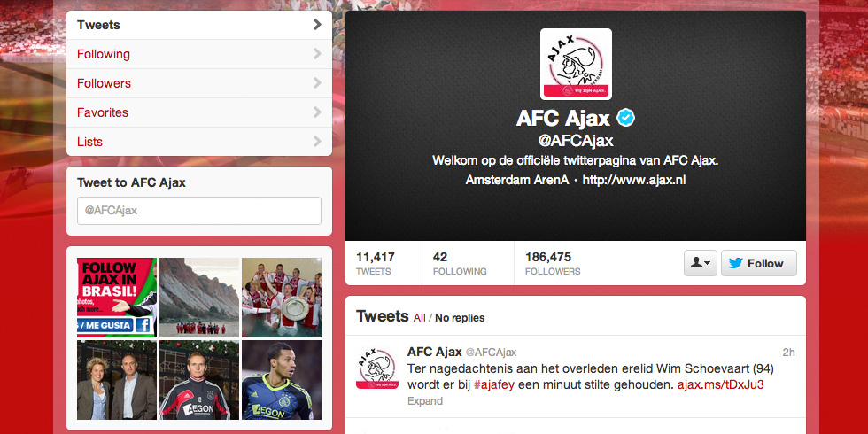The width and height of the screenshot is (868, 434).
Task: Focus the Tweet to AFC Ajax text field
Action: click(199, 211)
